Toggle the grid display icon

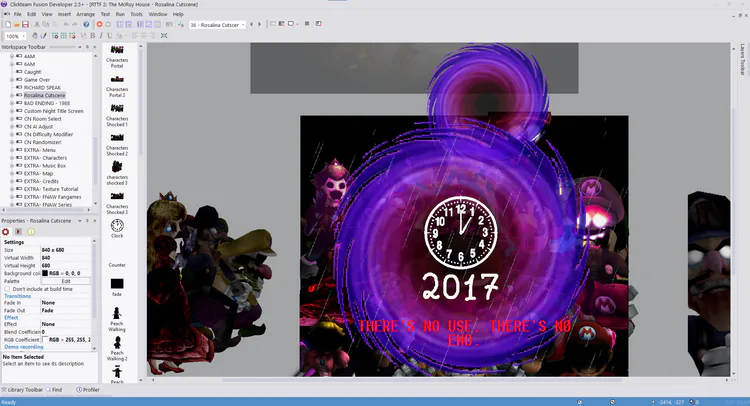64,36
